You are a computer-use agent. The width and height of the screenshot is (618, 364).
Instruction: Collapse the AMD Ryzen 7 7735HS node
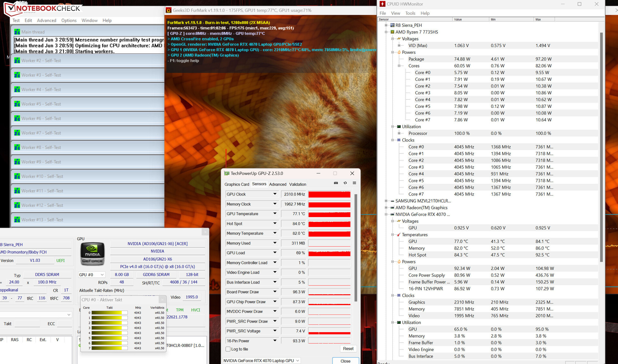(x=386, y=32)
